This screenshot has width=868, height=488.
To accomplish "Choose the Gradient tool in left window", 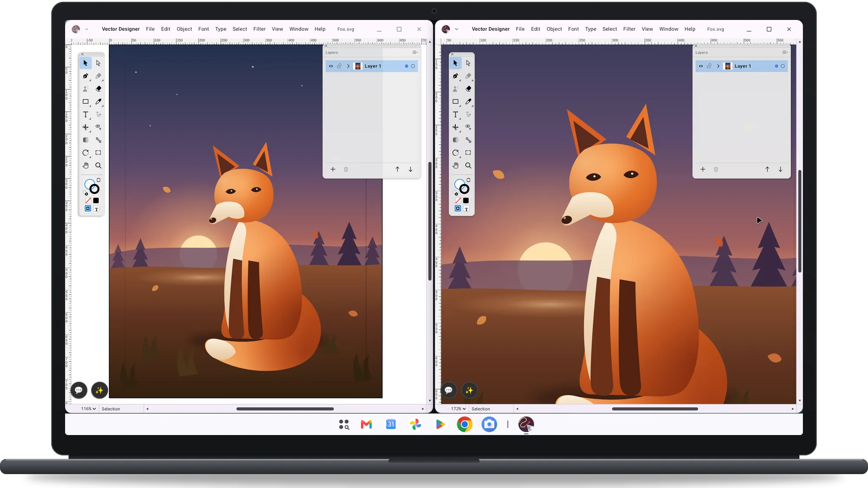I will coord(85,140).
